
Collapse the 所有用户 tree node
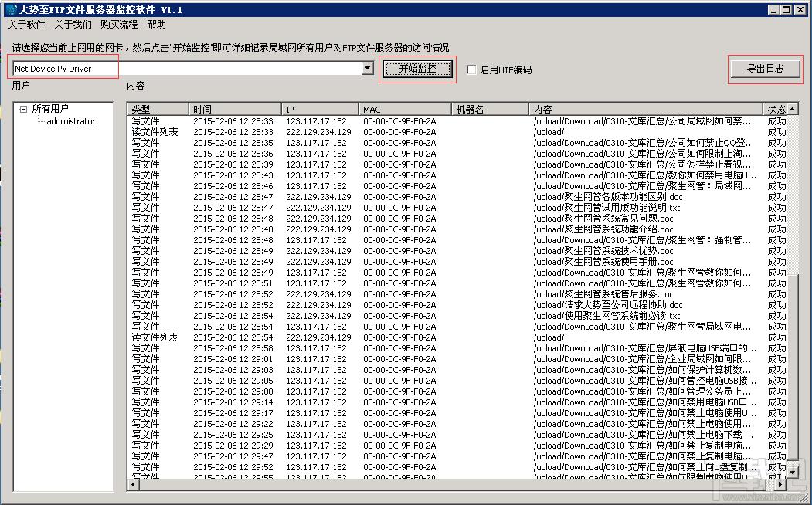(x=24, y=110)
